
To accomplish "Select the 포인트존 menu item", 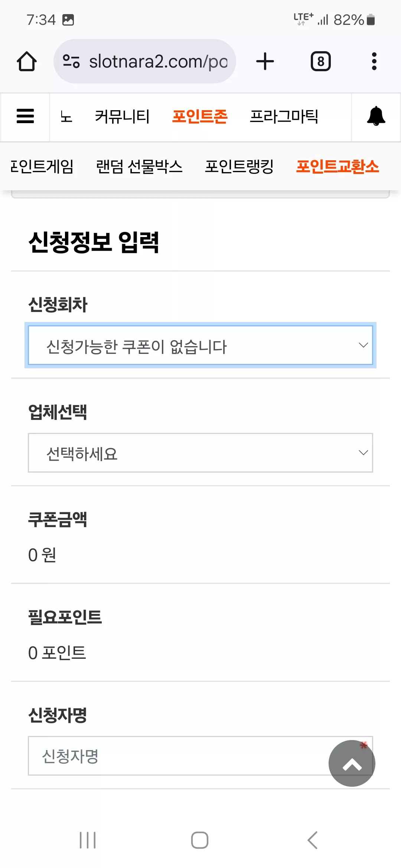I will pos(200,116).
